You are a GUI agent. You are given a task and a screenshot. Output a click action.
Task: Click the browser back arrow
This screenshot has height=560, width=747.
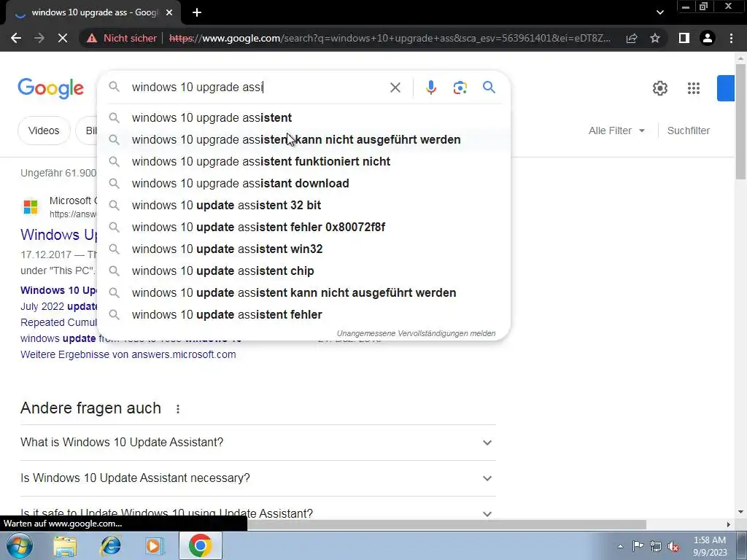(16, 38)
